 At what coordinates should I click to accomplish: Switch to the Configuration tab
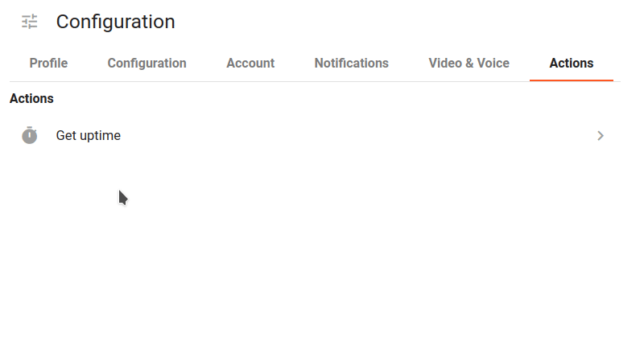click(x=147, y=63)
